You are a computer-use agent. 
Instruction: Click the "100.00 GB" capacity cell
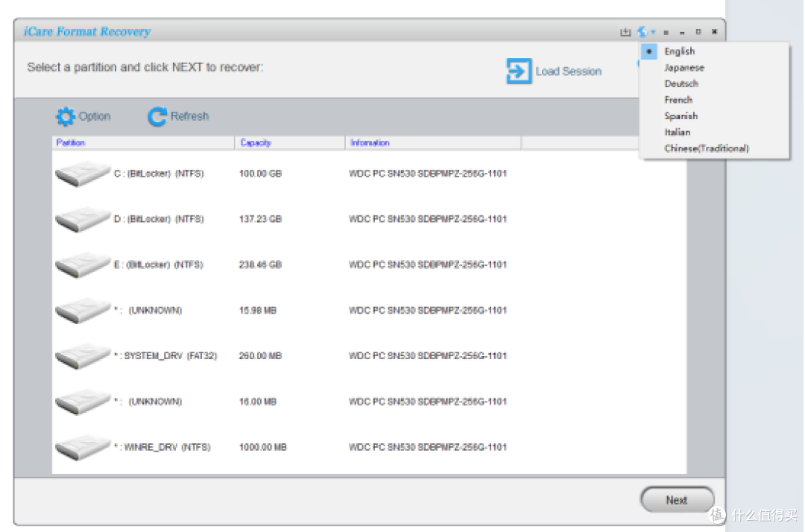(x=260, y=174)
